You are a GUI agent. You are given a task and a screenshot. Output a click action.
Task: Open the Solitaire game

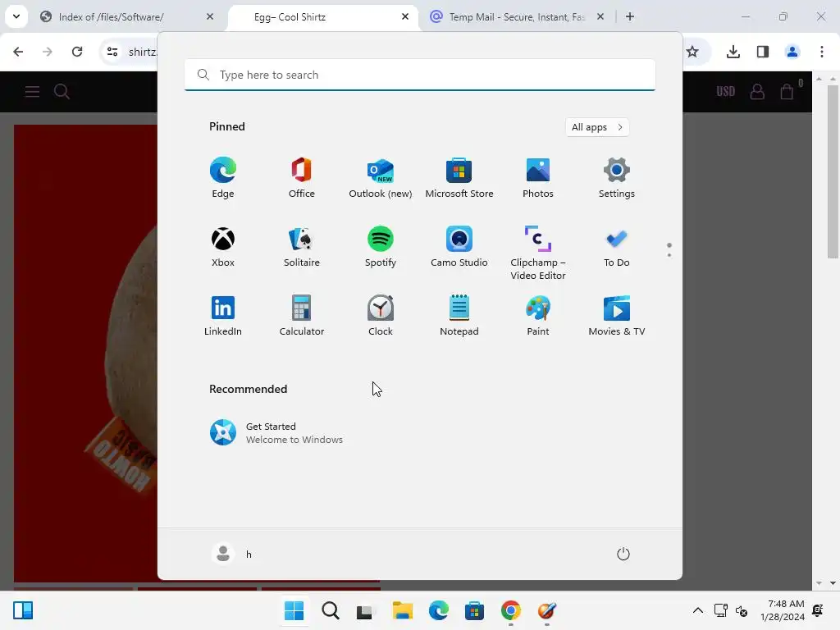point(302,247)
